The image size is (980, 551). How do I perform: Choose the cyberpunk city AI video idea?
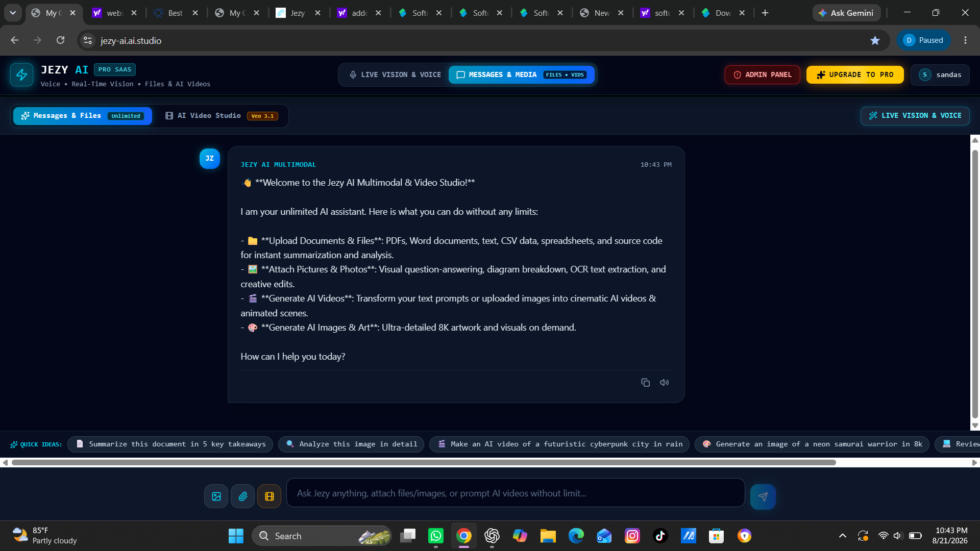click(560, 444)
